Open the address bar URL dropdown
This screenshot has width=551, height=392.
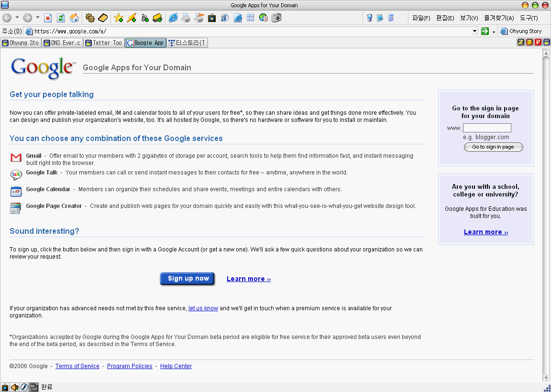tap(475, 31)
